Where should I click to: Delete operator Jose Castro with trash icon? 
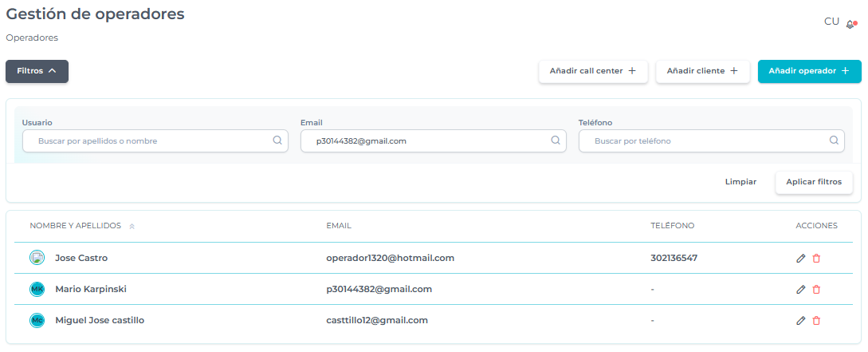816,259
